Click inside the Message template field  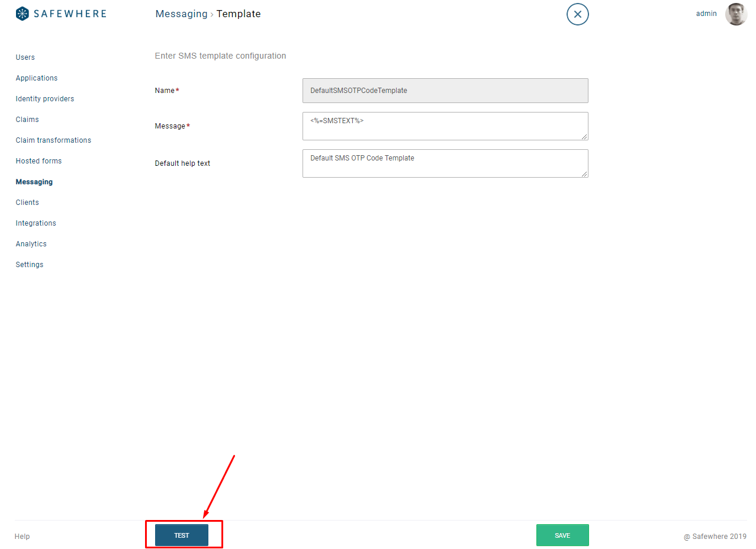tap(445, 126)
